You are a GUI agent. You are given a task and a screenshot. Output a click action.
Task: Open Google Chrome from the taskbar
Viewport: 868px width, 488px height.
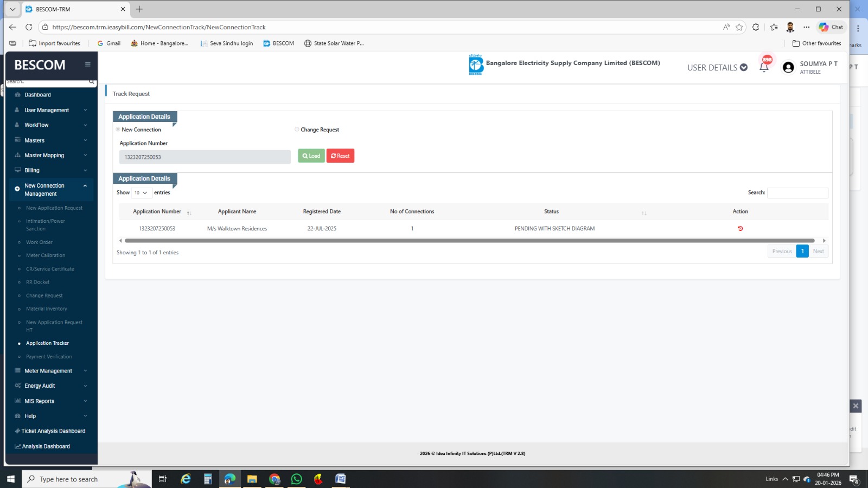[x=274, y=479]
